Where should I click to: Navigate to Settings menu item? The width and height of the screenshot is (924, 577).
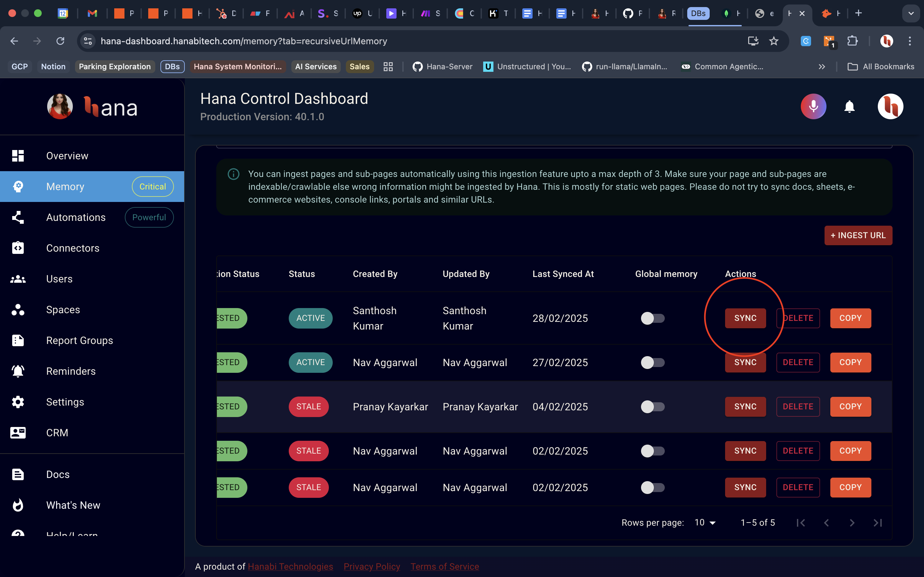point(65,402)
